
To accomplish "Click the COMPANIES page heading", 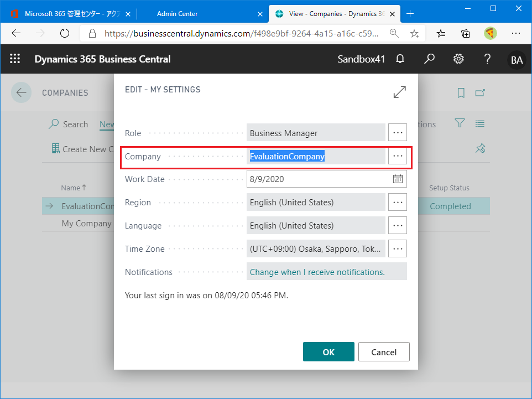I will [65, 93].
